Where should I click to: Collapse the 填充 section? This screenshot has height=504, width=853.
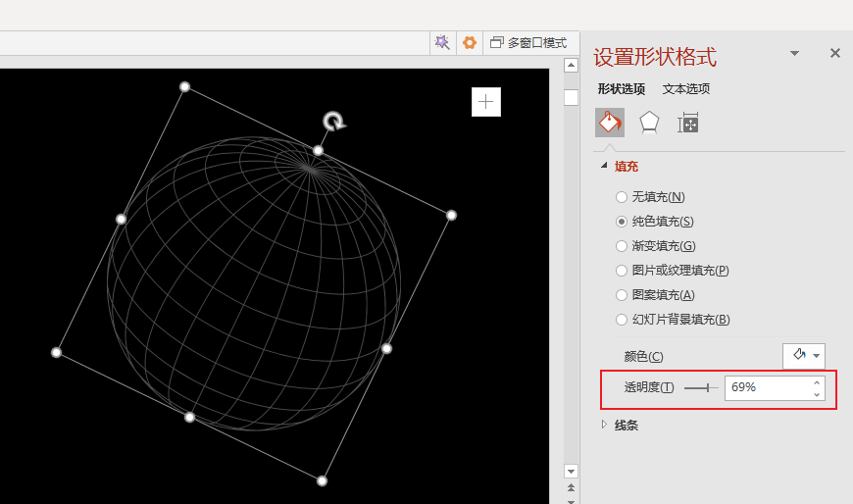coord(604,166)
